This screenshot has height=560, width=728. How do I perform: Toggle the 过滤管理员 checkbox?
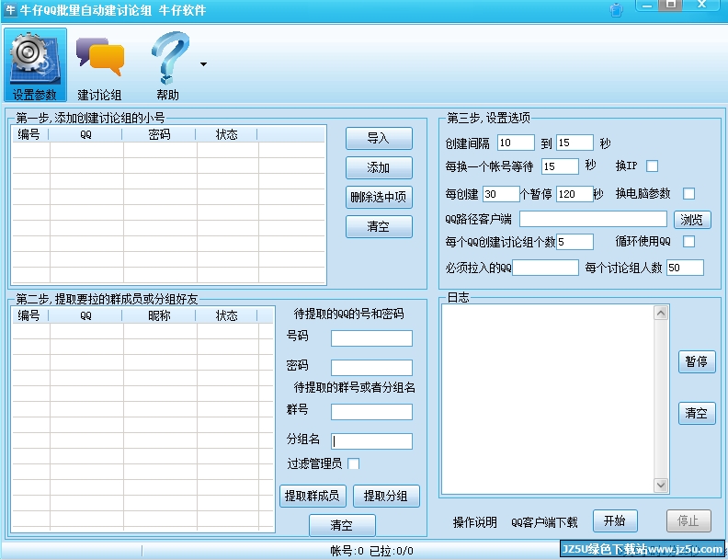(353, 463)
